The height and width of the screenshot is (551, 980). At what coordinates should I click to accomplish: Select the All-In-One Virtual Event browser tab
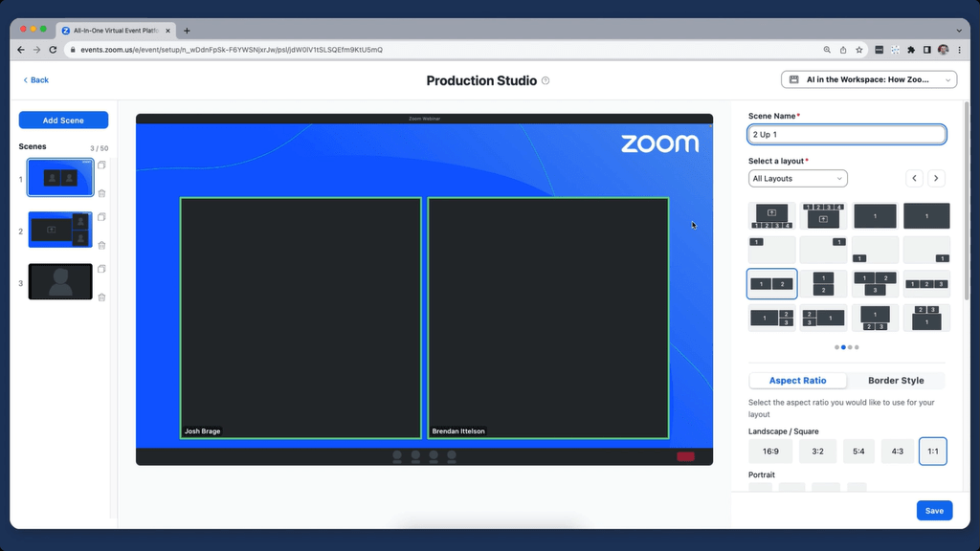coord(116,31)
